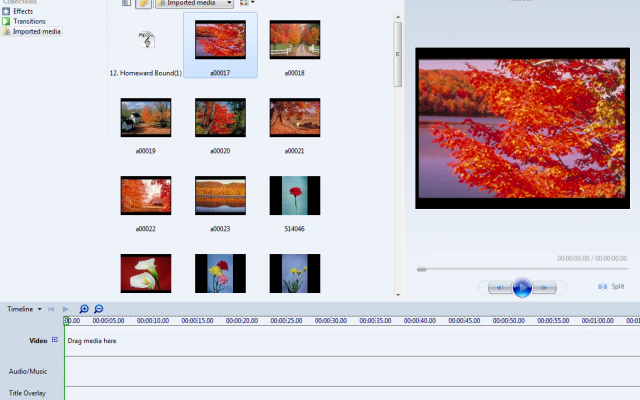Click the 00:00:30.00 mark on ruler
Image resolution: width=640 pixels, height=400 pixels.
click(x=331, y=321)
